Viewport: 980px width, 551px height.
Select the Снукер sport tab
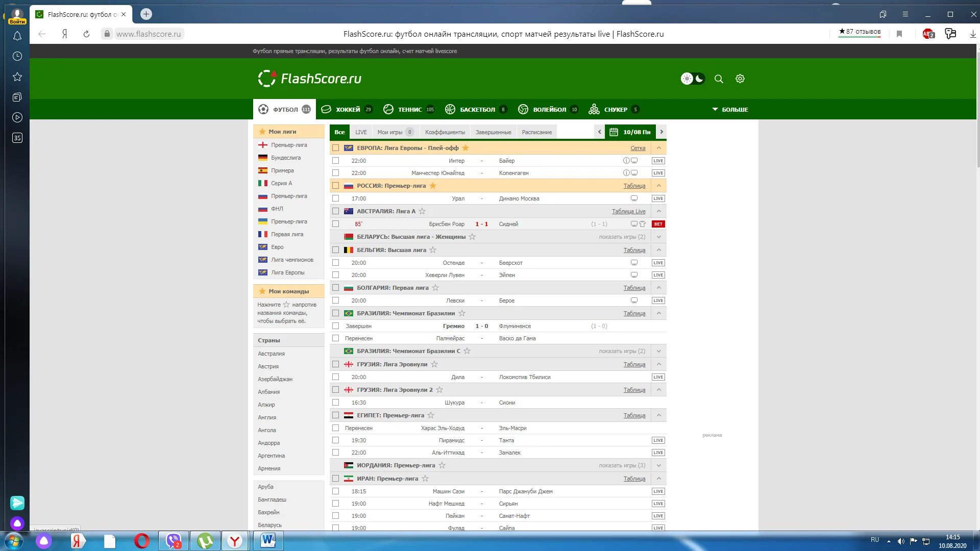tap(614, 109)
